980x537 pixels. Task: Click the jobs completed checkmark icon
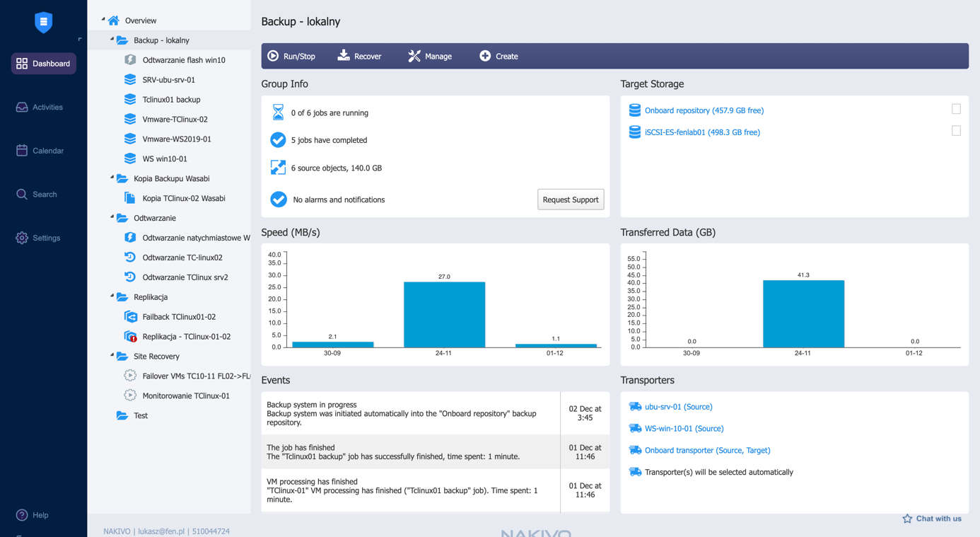tap(278, 140)
